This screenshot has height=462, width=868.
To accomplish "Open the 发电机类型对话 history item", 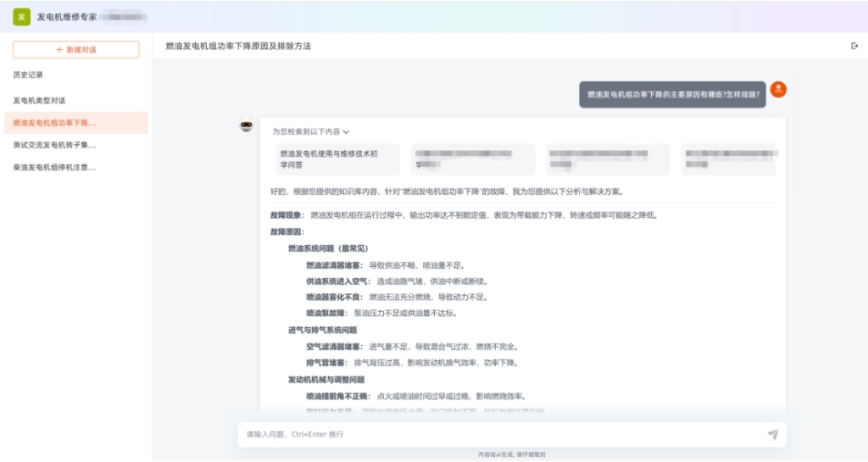I will (75, 101).
